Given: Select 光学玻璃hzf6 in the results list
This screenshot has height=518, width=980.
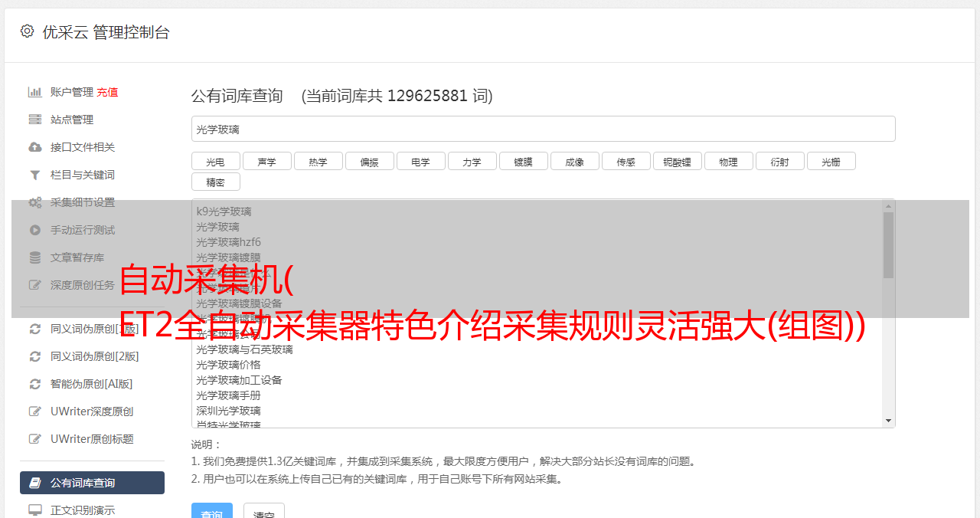Looking at the screenshot, I should pos(228,242).
